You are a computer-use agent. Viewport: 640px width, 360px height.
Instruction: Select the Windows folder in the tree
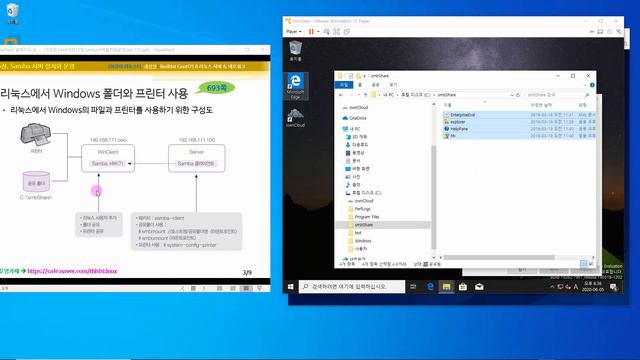[x=360, y=241]
